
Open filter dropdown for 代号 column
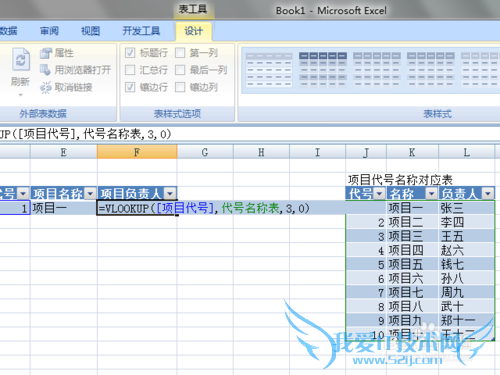click(379, 193)
